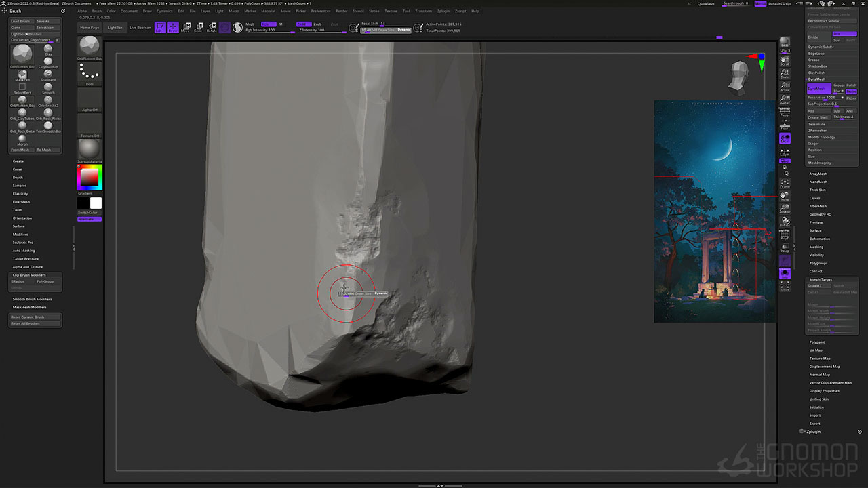Click the Home Page button
868x488 pixels.
coord(90,28)
